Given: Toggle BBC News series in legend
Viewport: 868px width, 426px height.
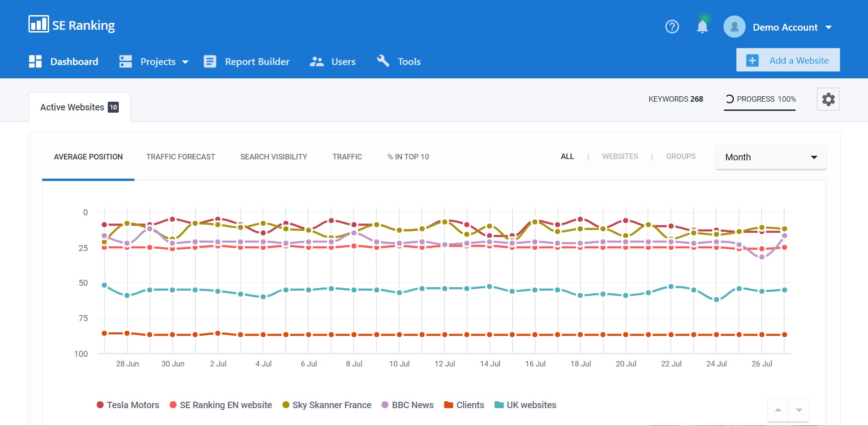Looking at the screenshot, I should click(x=408, y=405).
